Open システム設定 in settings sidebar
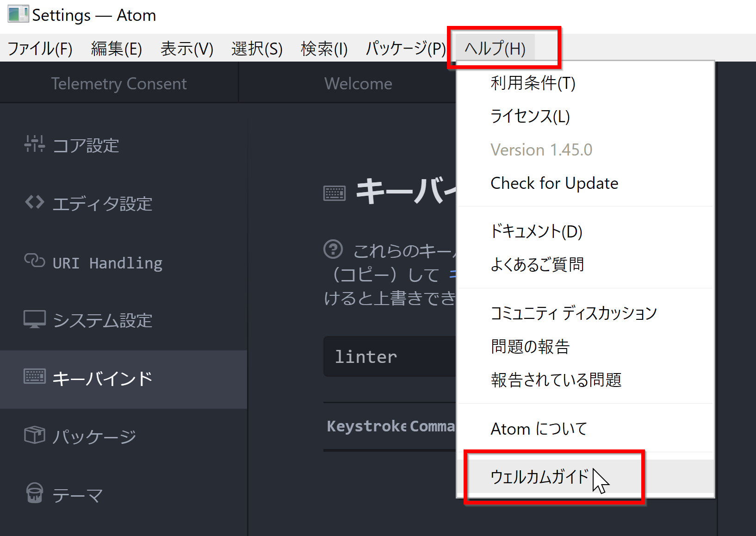 [x=124, y=320]
